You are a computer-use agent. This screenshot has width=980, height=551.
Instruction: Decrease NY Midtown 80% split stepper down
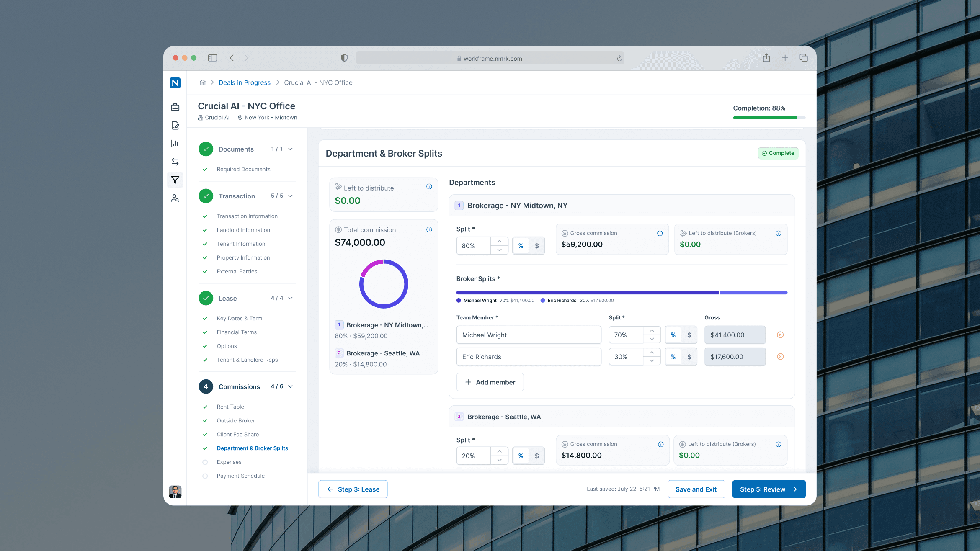click(499, 250)
